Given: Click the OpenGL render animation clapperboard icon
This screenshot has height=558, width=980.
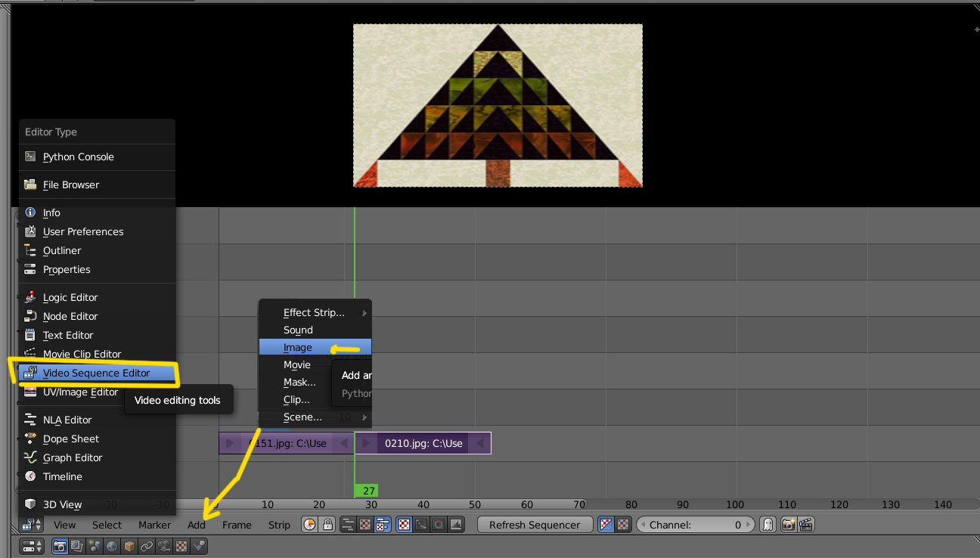Looking at the screenshot, I should click(x=806, y=525).
